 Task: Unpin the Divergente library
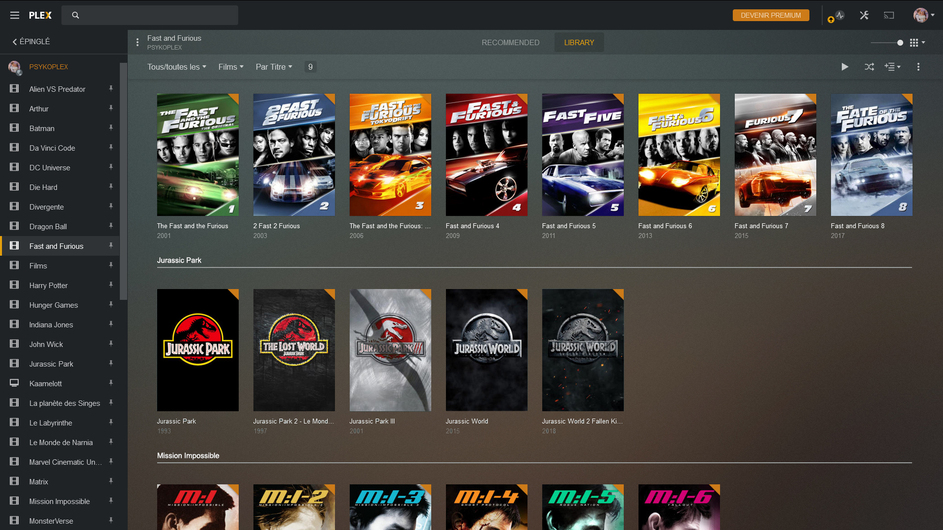(x=111, y=206)
